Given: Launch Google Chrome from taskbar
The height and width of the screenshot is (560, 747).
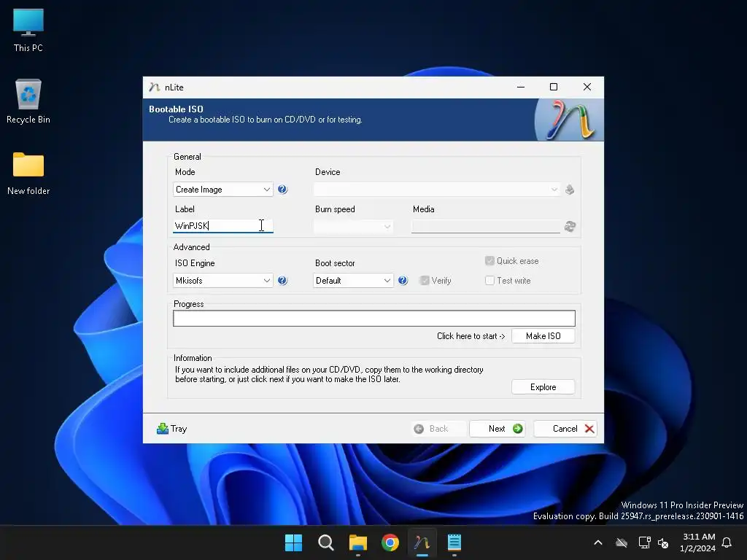Looking at the screenshot, I should pyautogui.click(x=390, y=542).
